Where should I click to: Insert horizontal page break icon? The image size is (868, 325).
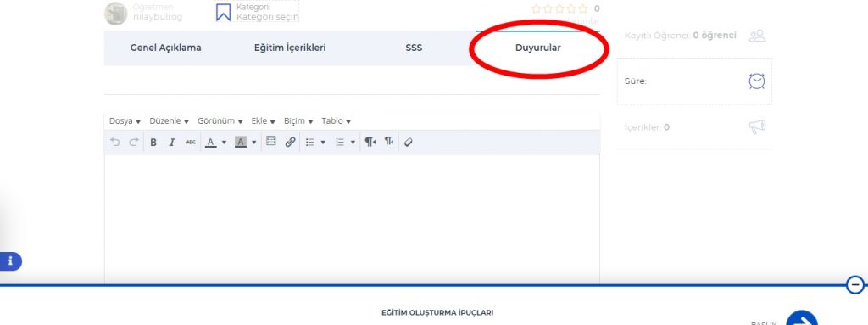tap(270, 142)
